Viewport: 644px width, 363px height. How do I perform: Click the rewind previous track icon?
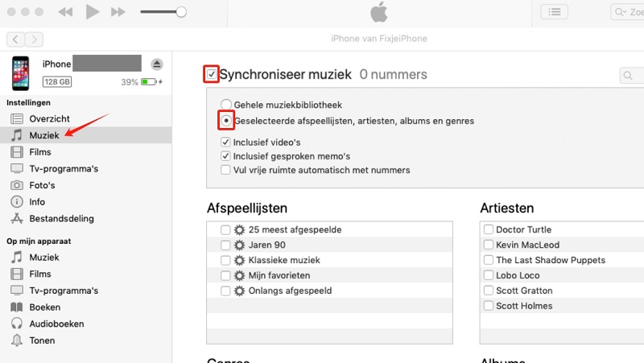coord(66,12)
